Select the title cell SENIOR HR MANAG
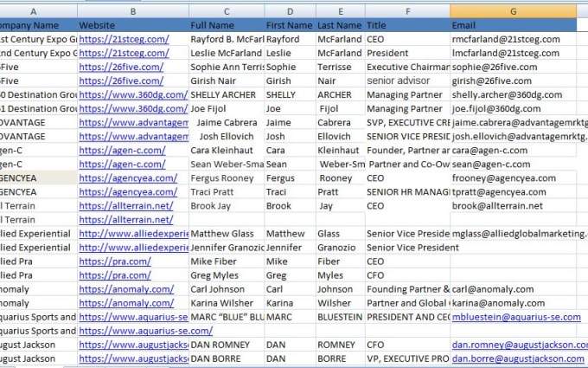The height and width of the screenshot is (368, 588). pyautogui.click(x=407, y=192)
